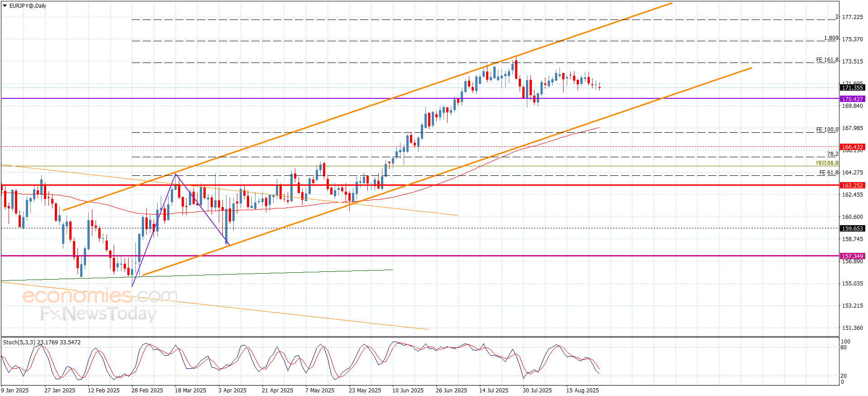Select the FE 161.8 Fibonacci label
The image size is (868, 396).
[x=827, y=60]
